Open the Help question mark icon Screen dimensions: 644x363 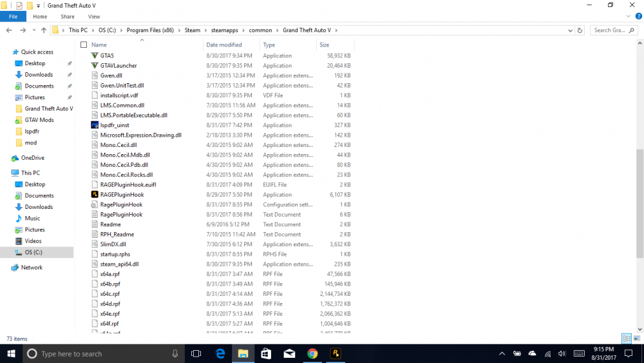tap(638, 17)
